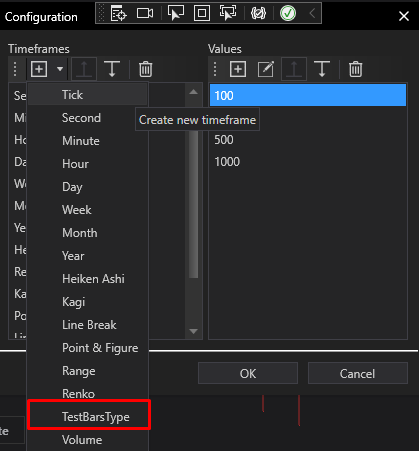419x451 pixels.
Task: Click the video camera icon in debug toolbar
Action: (145, 13)
